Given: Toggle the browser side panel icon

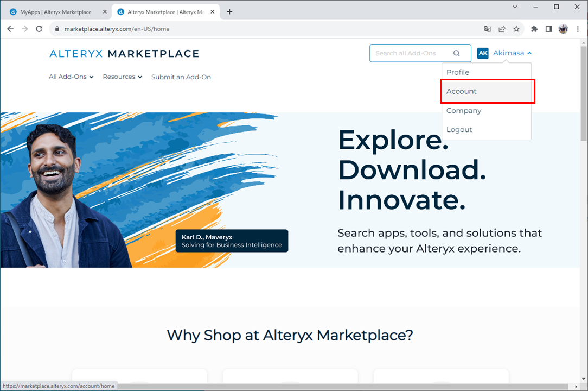Looking at the screenshot, I should 548,29.
